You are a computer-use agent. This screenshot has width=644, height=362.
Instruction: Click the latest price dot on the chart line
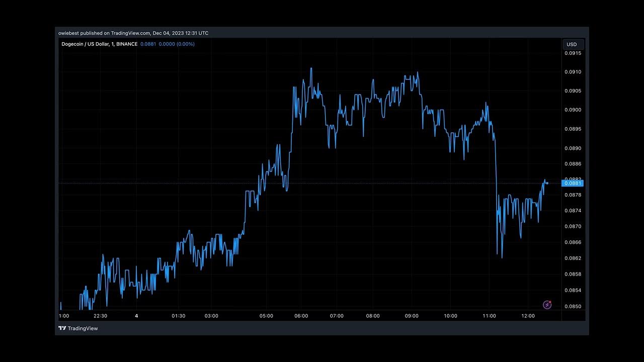tap(547, 183)
